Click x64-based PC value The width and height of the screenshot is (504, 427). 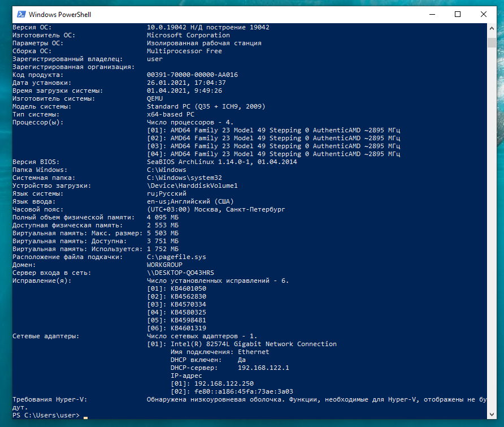pyautogui.click(x=171, y=114)
